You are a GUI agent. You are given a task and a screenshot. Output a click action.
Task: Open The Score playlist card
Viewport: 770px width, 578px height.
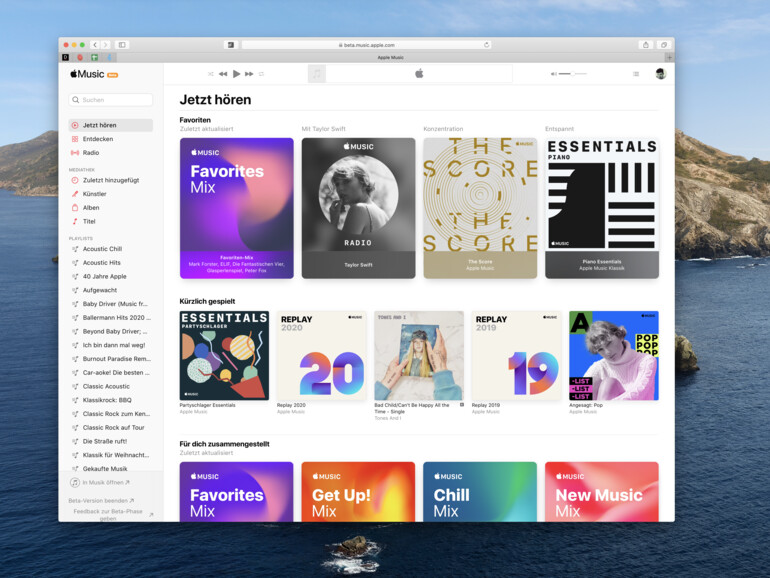(480, 208)
